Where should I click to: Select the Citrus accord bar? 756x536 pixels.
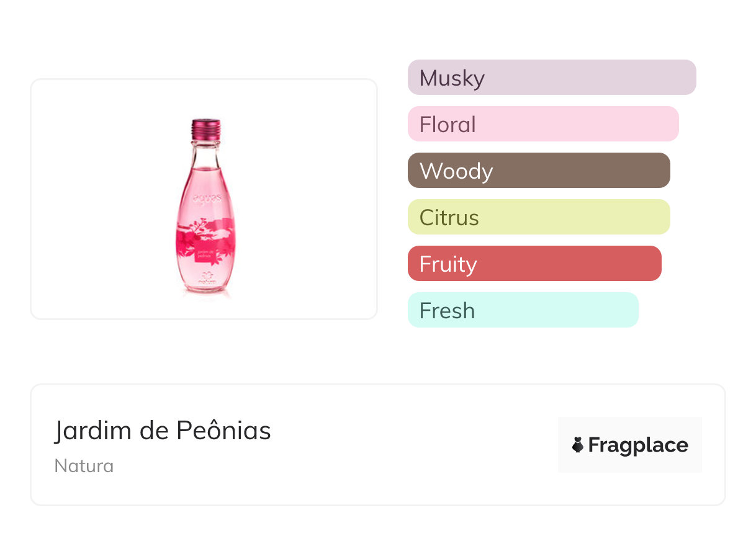[x=539, y=217]
